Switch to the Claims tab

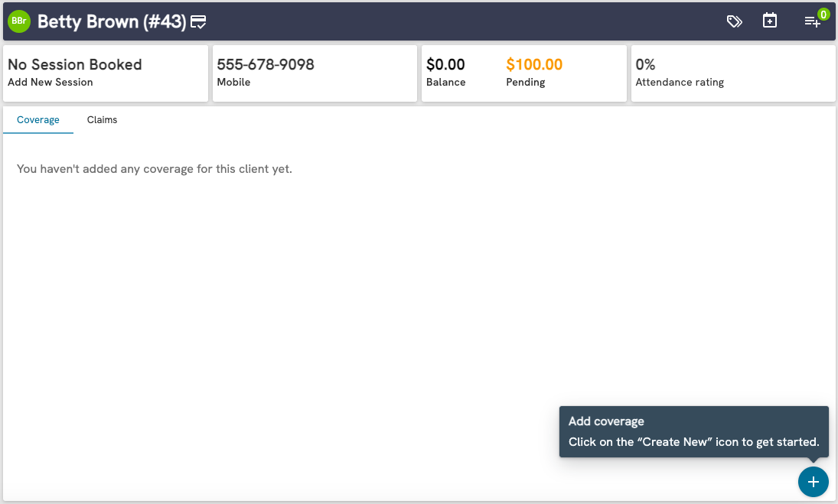point(102,120)
